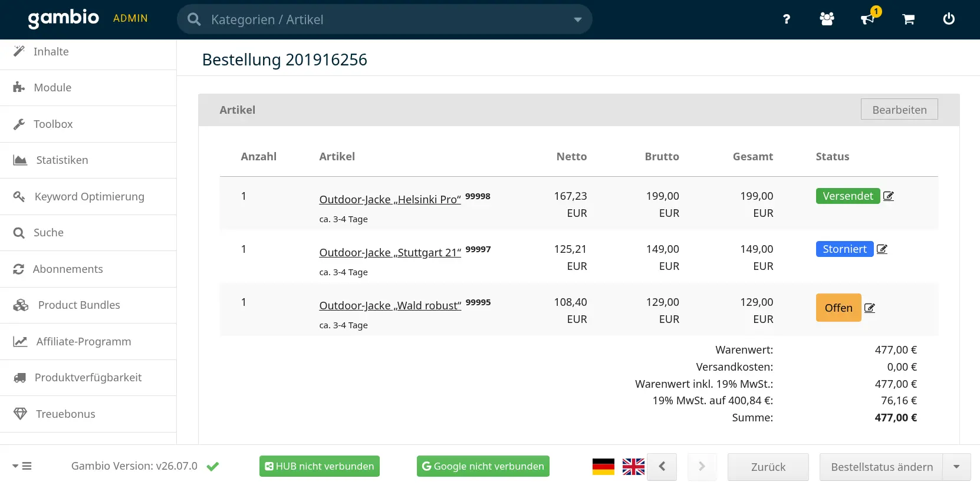Click the Storniert status badge
The height and width of the screenshot is (485, 980).
844,249
